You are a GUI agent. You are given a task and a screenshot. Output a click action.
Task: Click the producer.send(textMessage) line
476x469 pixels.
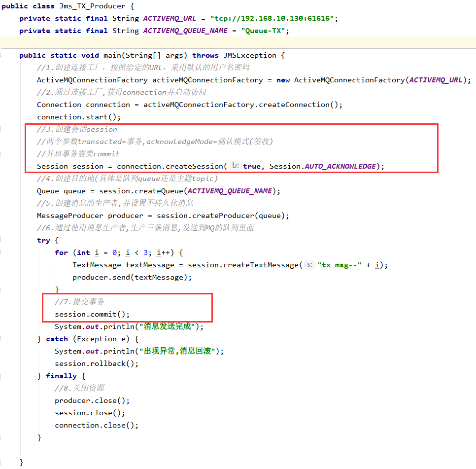point(132,277)
